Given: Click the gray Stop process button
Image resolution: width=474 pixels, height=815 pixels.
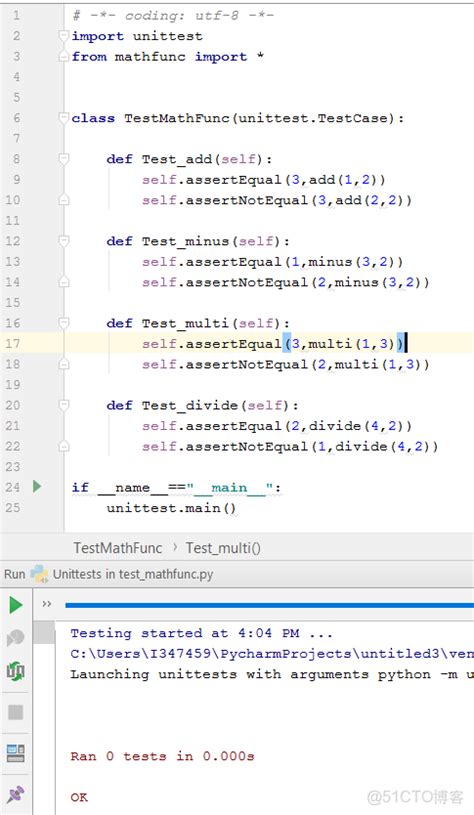Looking at the screenshot, I should click(16, 712).
